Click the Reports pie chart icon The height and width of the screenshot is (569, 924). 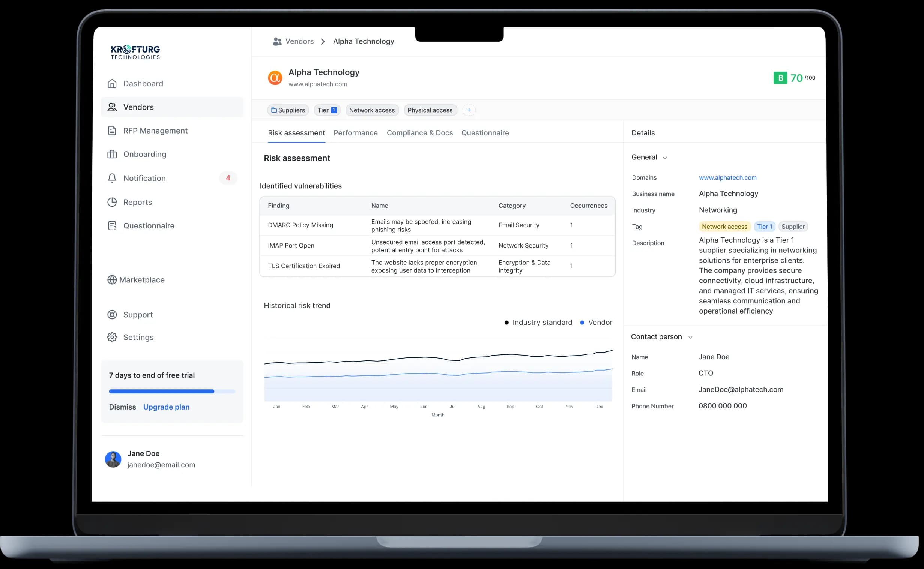point(112,202)
